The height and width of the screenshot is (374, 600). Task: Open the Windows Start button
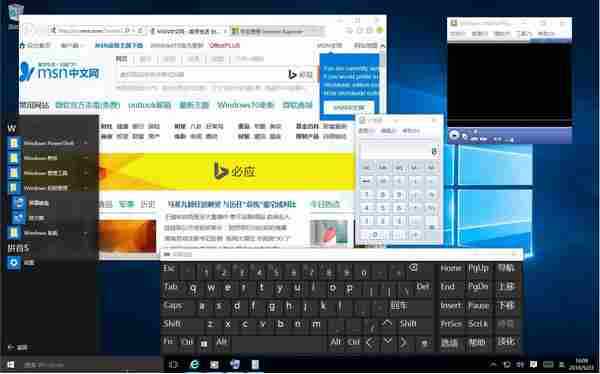pyautogui.click(x=10, y=364)
